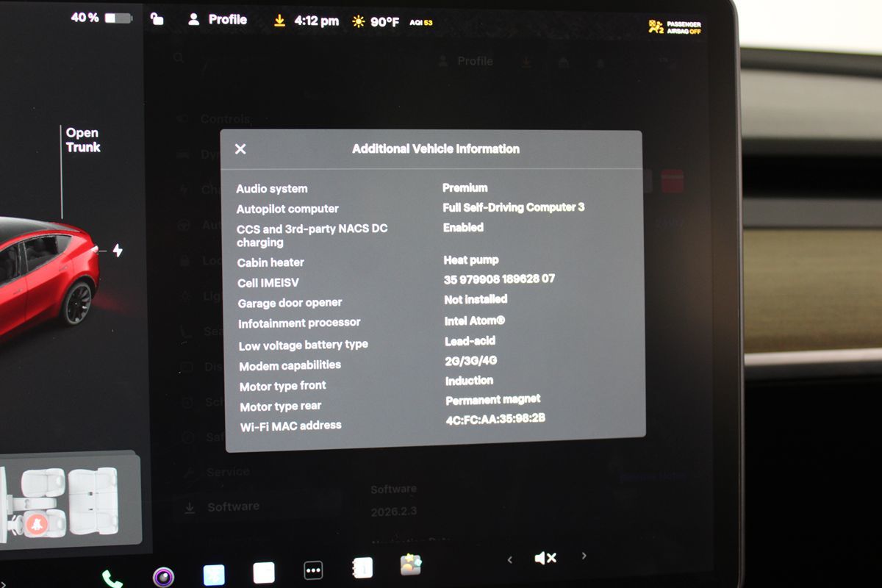Select Software in dimmed settings menu
Image resolution: width=882 pixels, height=588 pixels.
(x=233, y=506)
